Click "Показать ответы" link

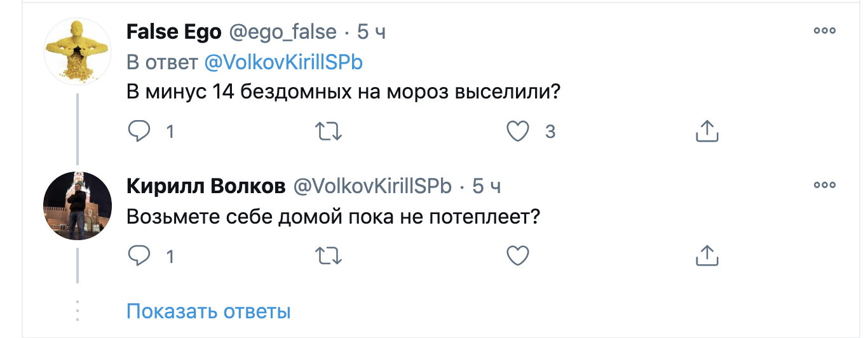click(x=208, y=312)
